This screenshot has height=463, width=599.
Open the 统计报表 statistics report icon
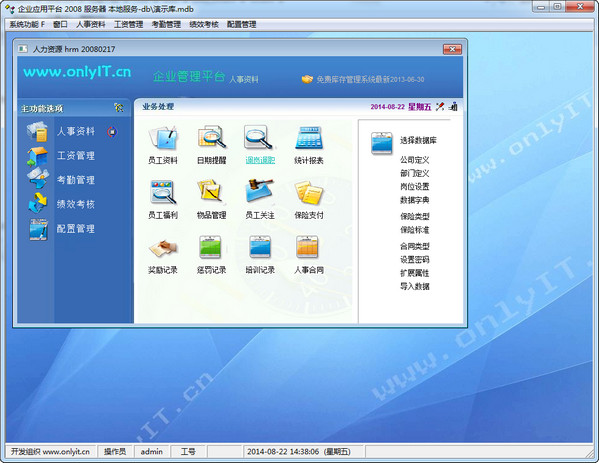(x=309, y=138)
